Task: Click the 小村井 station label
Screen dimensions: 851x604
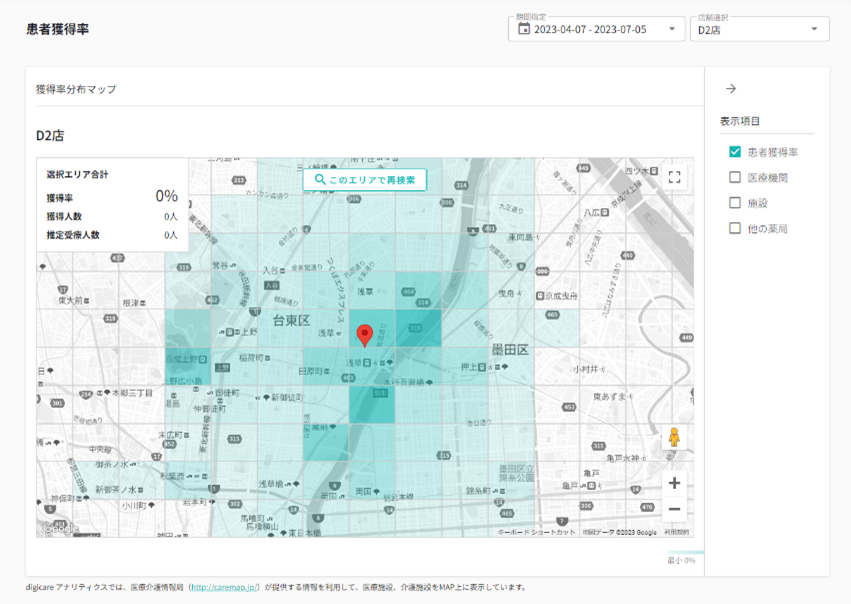Action: click(585, 369)
